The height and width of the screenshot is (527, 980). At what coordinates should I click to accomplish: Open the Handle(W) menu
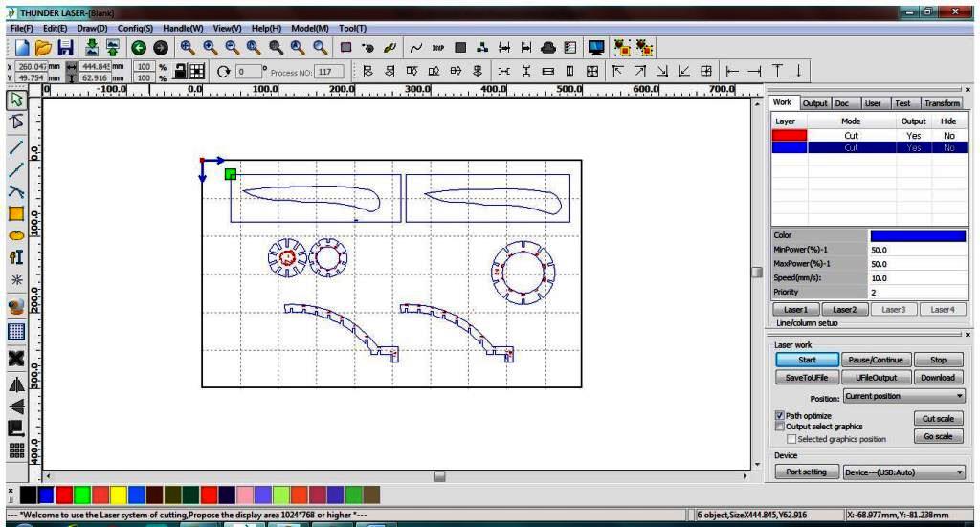click(183, 28)
